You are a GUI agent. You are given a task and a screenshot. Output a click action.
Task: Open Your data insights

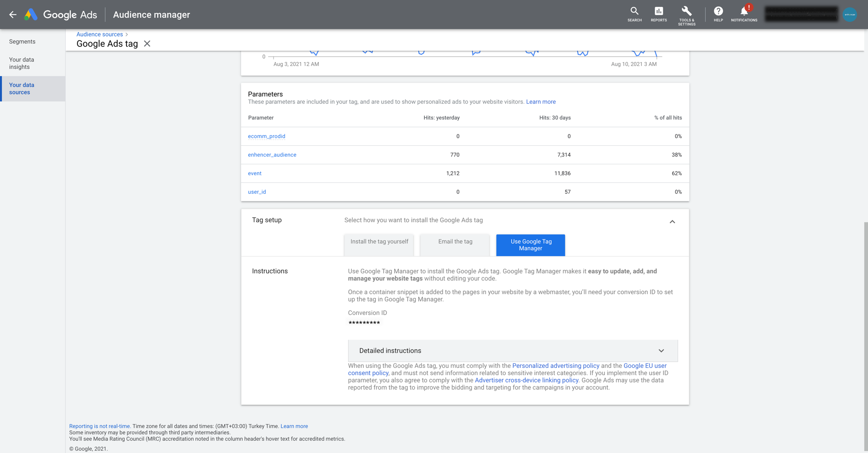(21, 63)
